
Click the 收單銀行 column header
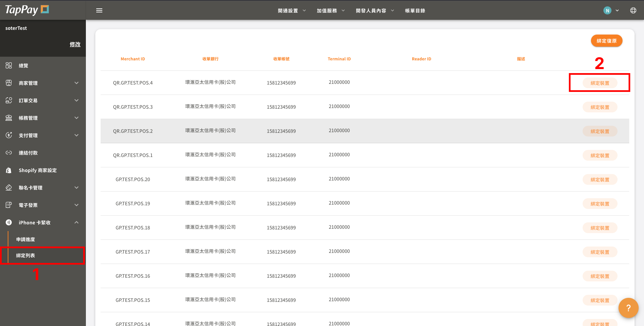coord(210,59)
